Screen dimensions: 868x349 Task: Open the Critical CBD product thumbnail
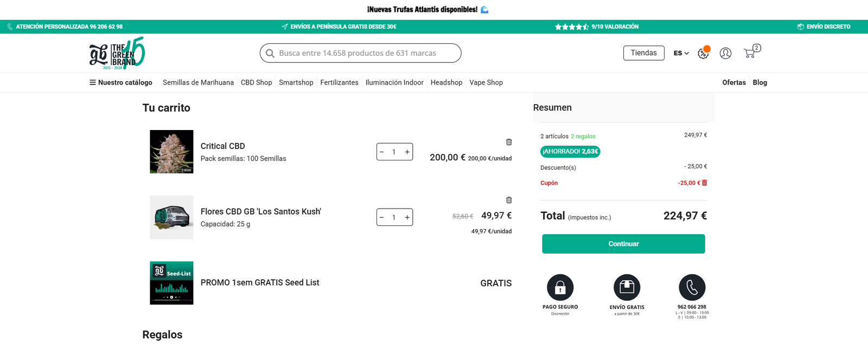coord(171,152)
